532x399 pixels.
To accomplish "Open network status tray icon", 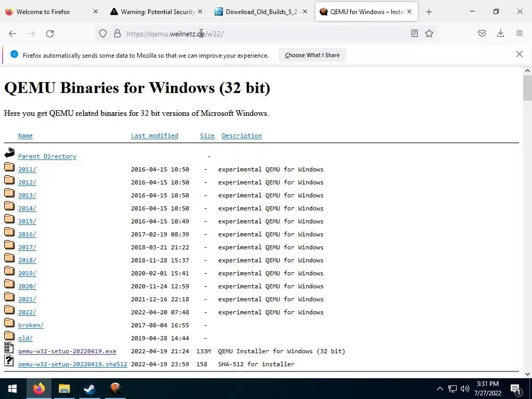I will click(x=453, y=389).
